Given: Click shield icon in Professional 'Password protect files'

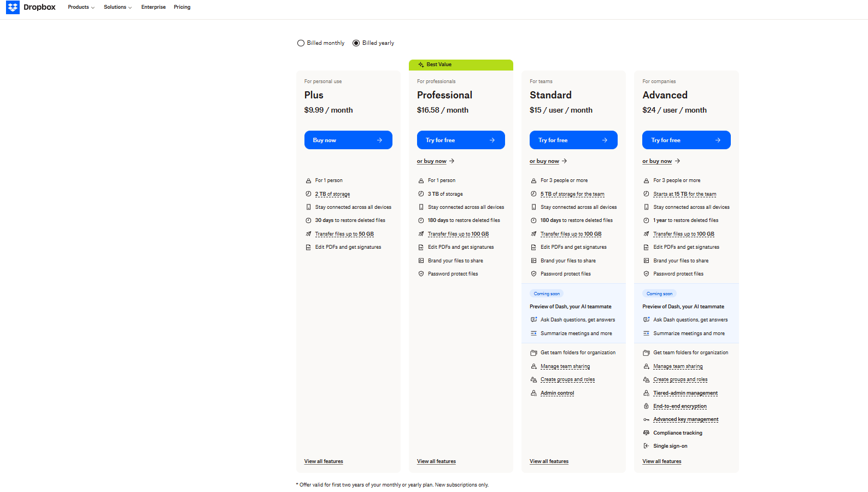Looking at the screenshot, I should (x=421, y=274).
